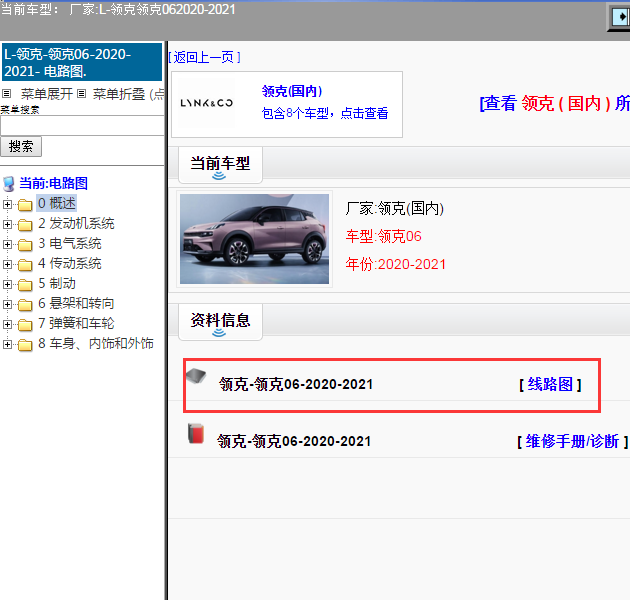The height and width of the screenshot is (600, 630).
Task: Select 3 电气系统 tree item
Action: point(70,244)
